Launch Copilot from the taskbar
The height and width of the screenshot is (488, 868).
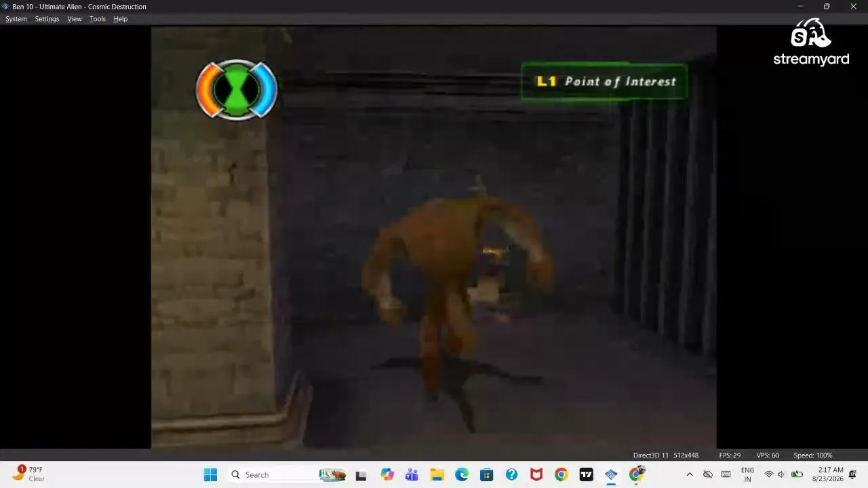[x=387, y=475]
